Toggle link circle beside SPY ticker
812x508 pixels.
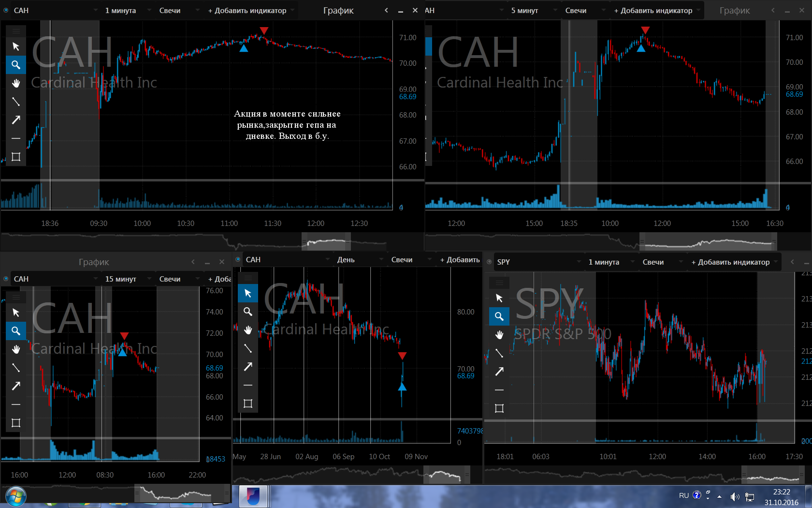pos(489,262)
